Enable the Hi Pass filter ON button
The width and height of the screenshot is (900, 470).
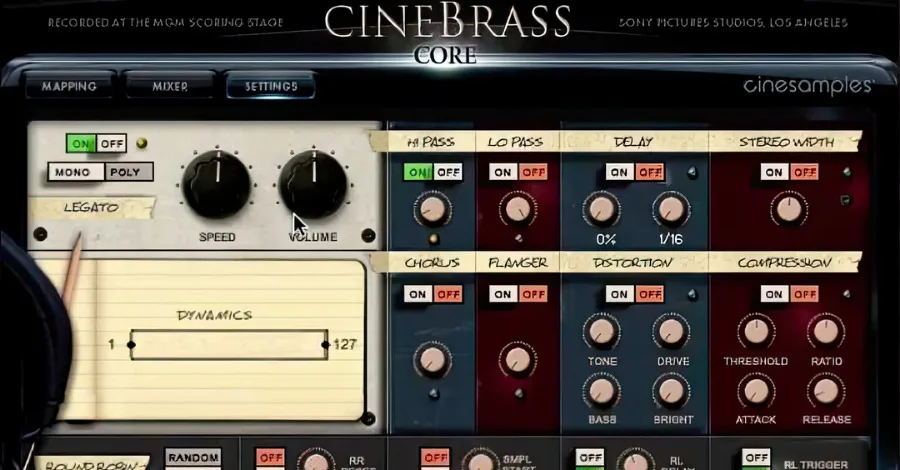418,172
